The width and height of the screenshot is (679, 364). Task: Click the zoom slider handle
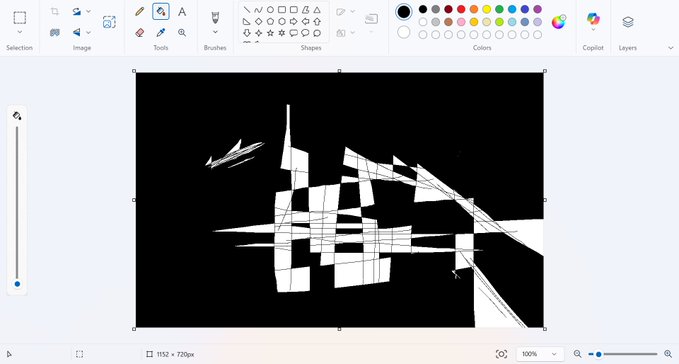pos(598,354)
